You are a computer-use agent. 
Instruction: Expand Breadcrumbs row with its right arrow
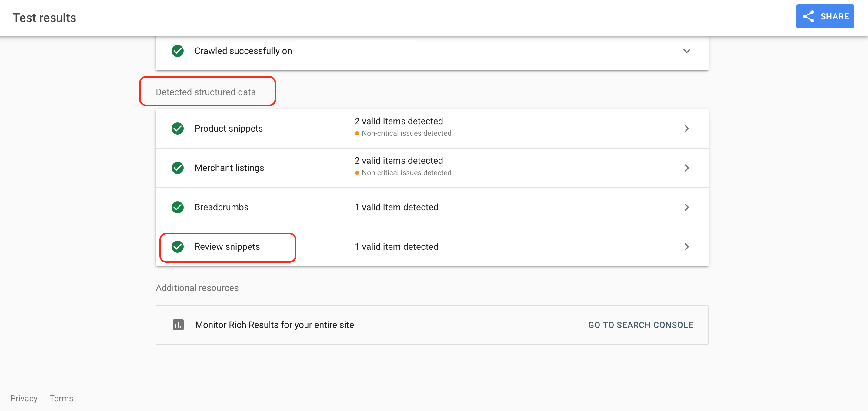[x=686, y=207]
